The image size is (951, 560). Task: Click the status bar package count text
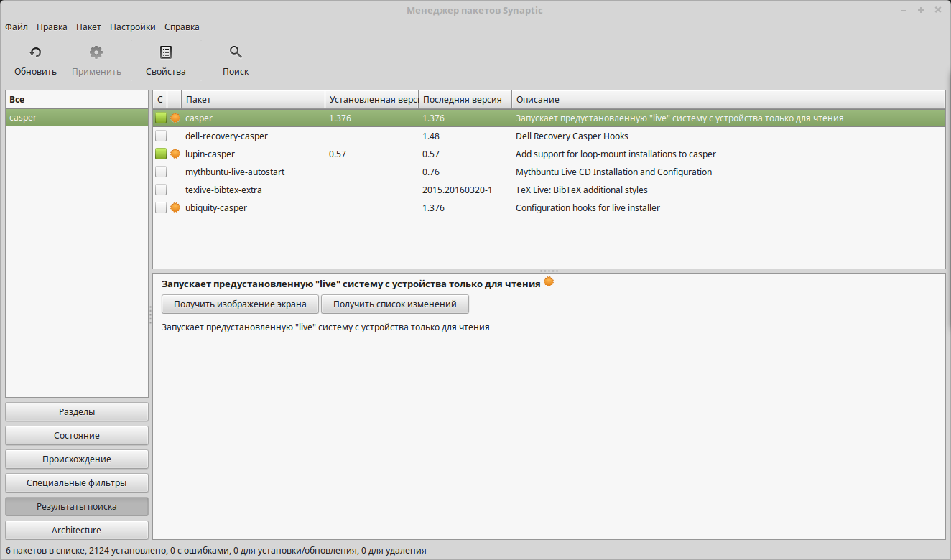pyautogui.click(x=215, y=551)
